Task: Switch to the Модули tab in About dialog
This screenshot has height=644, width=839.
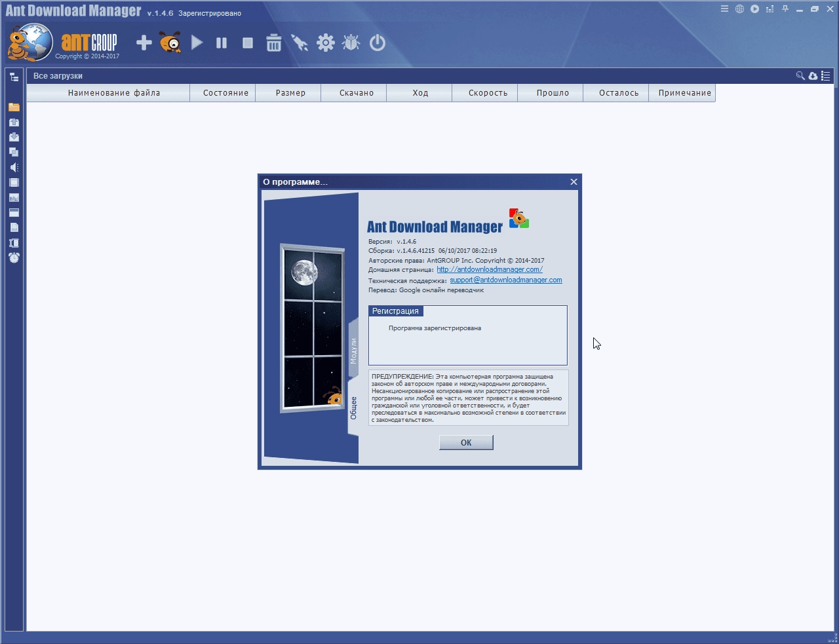Action: coord(353,350)
